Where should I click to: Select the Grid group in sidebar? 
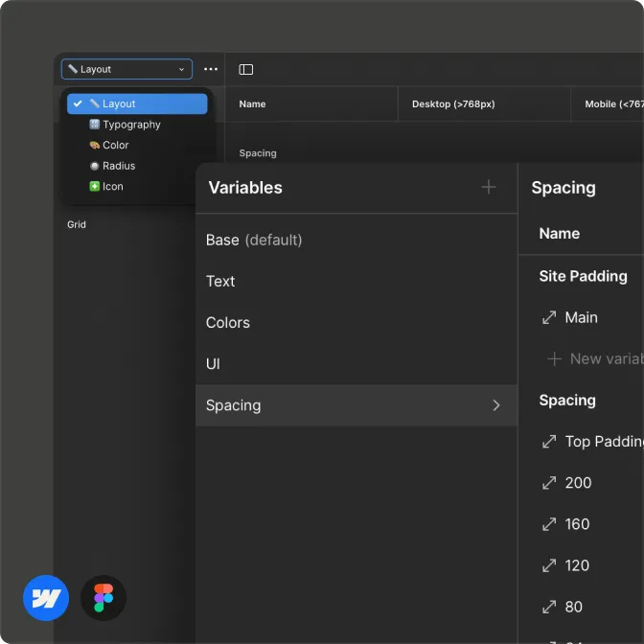pyautogui.click(x=77, y=224)
